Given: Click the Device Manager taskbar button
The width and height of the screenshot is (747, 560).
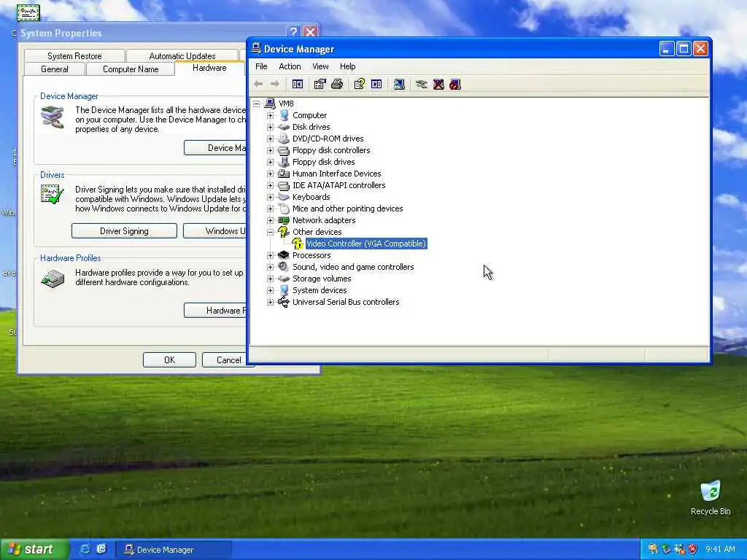Looking at the screenshot, I should (x=174, y=550).
